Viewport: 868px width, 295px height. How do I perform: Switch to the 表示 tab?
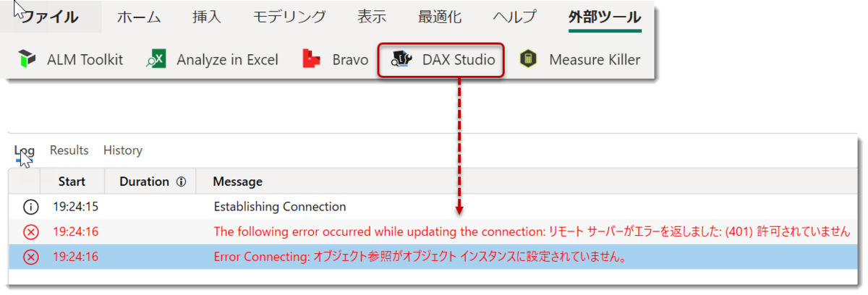point(372,17)
